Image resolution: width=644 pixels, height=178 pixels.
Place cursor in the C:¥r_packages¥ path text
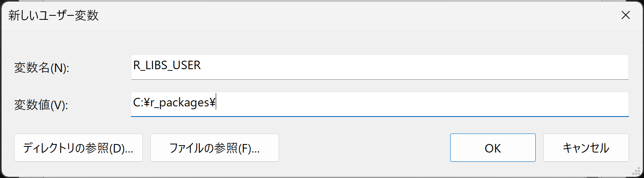coord(174,103)
